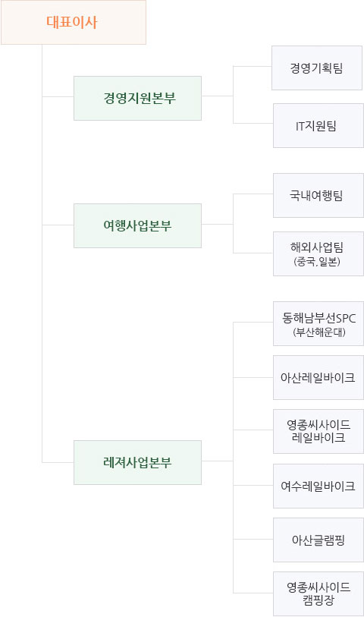Click the 경영지원본부 green label text

(140, 98)
